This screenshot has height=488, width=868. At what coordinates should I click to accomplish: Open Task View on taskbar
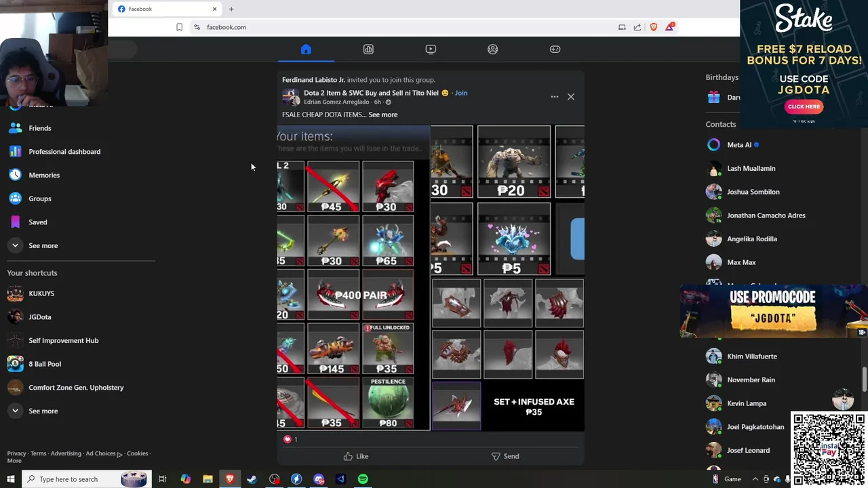click(163, 479)
